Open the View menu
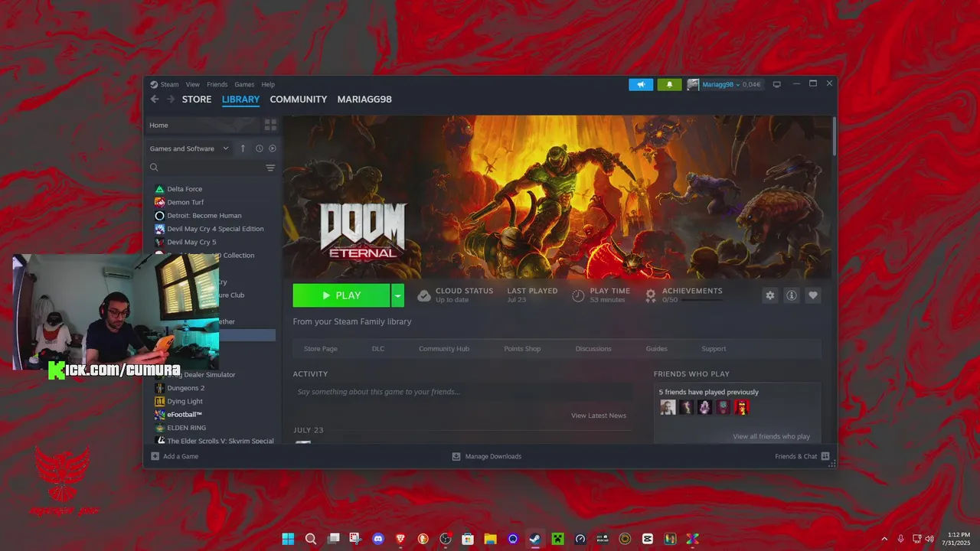Image resolution: width=980 pixels, height=551 pixels. click(x=192, y=84)
